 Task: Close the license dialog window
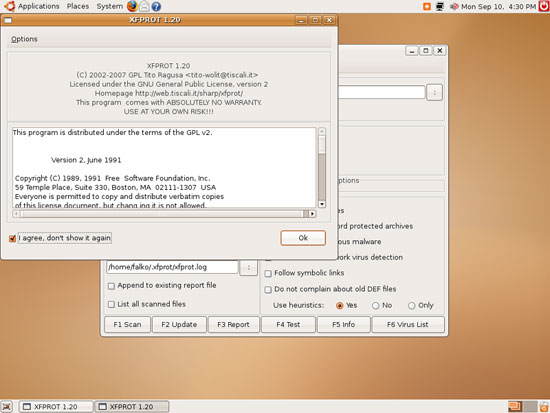click(329, 20)
